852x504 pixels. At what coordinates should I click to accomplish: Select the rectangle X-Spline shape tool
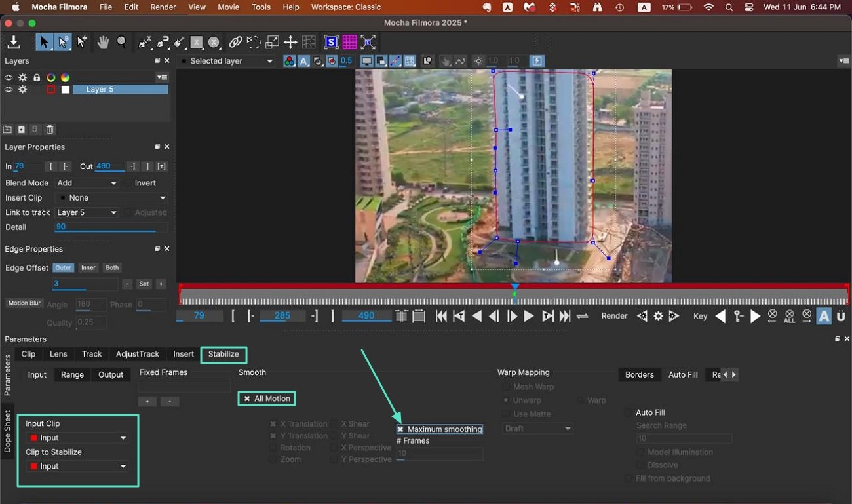coord(196,43)
